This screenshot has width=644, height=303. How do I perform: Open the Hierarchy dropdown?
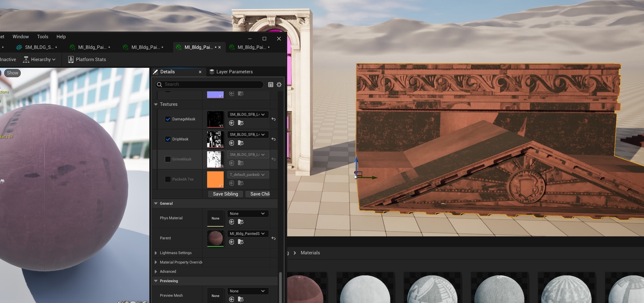point(39,59)
